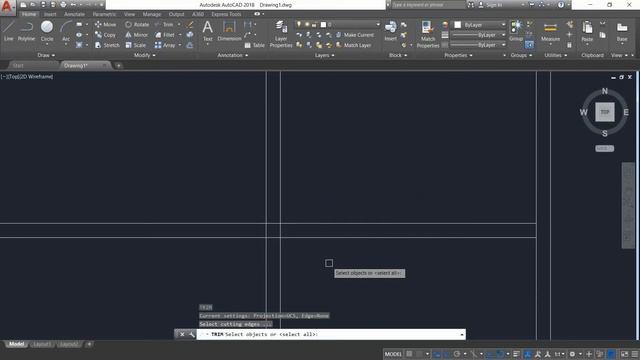This screenshot has width=640, height=360.
Task: Insert a Table
Action: pos(255,45)
